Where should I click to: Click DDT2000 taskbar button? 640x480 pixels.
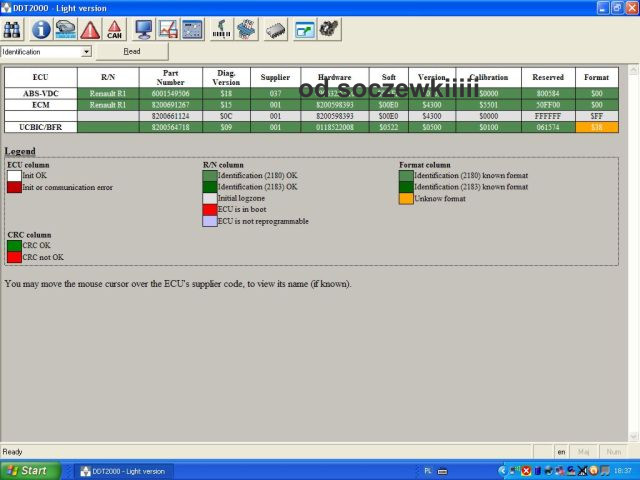tap(125, 471)
